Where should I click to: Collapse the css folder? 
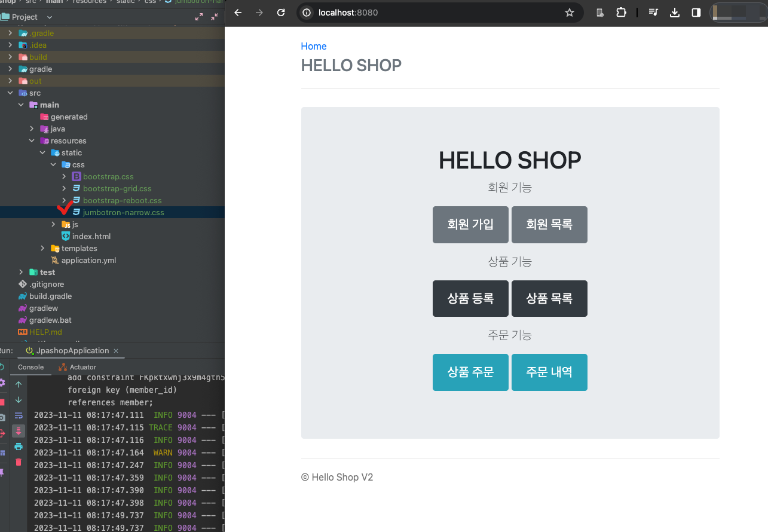click(53, 164)
